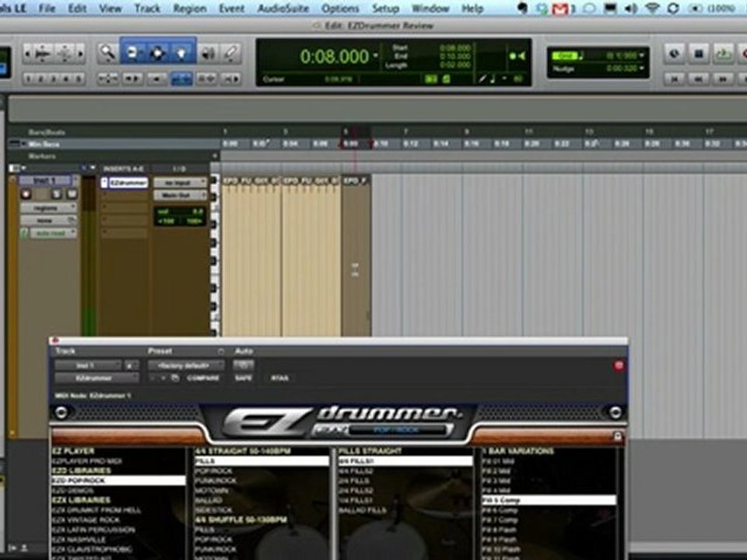The width and height of the screenshot is (747, 560).
Task: Toggle the SAFE automation button
Action: [243, 378]
